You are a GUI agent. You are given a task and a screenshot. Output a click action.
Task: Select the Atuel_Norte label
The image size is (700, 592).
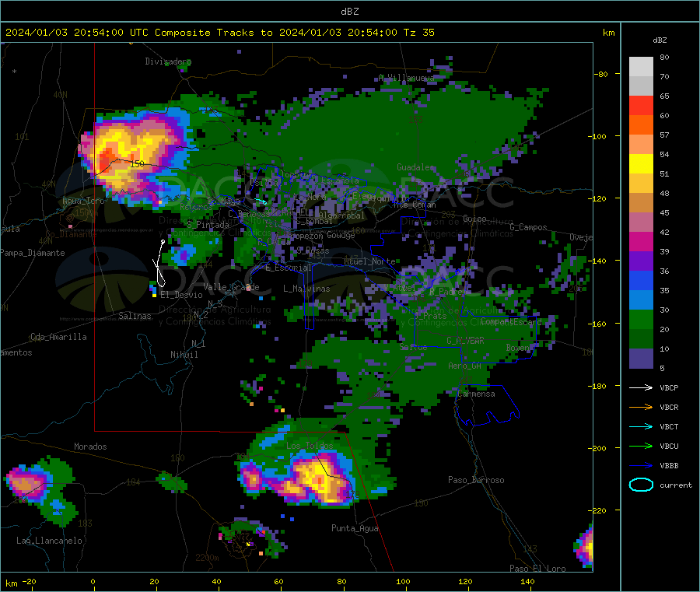369,261
